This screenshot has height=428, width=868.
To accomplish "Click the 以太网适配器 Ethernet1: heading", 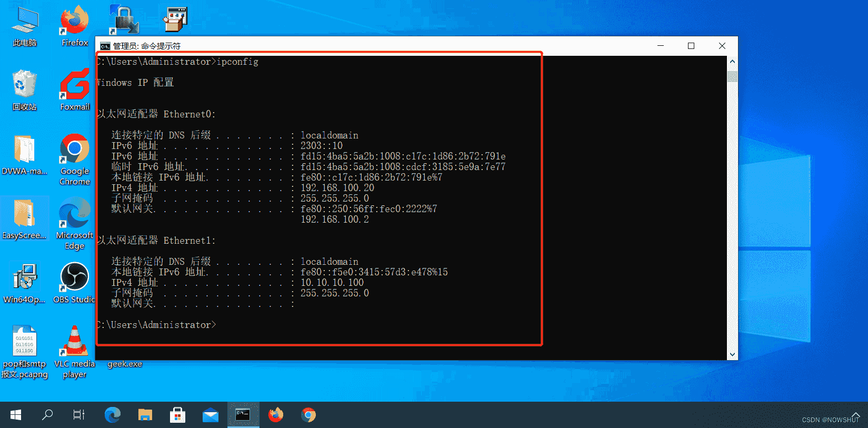I will click(x=156, y=241).
